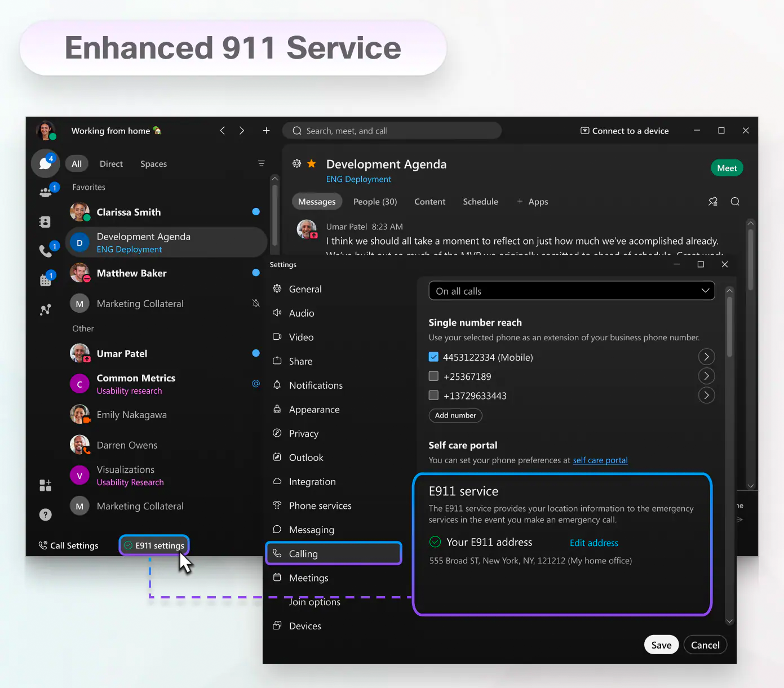This screenshot has height=688, width=784.
Task: Switch to the People (30) tab
Action: [375, 202]
